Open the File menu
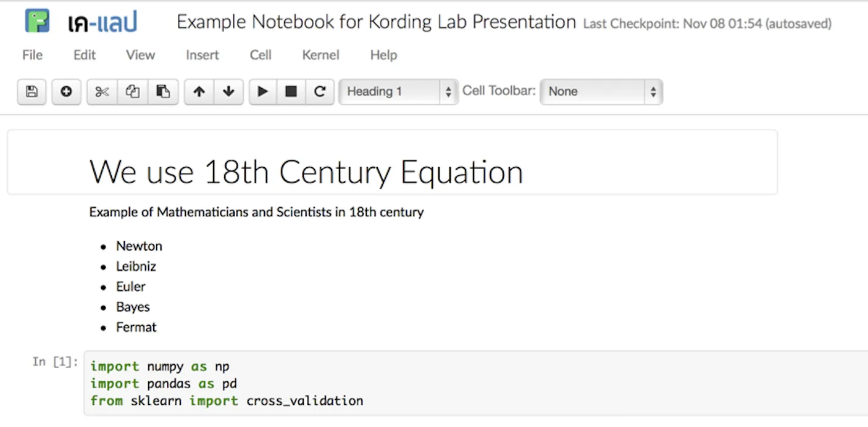Viewport: 868px width, 427px height. 32,55
